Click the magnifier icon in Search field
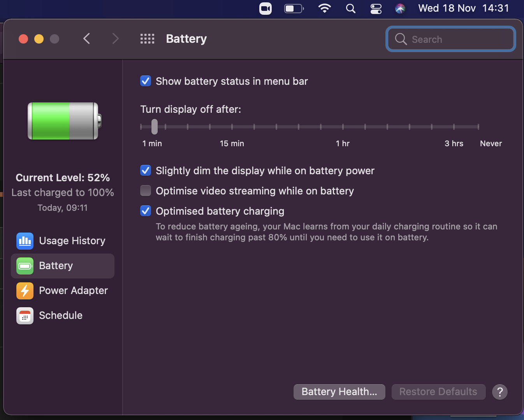524x420 pixels. coord(401,39)
